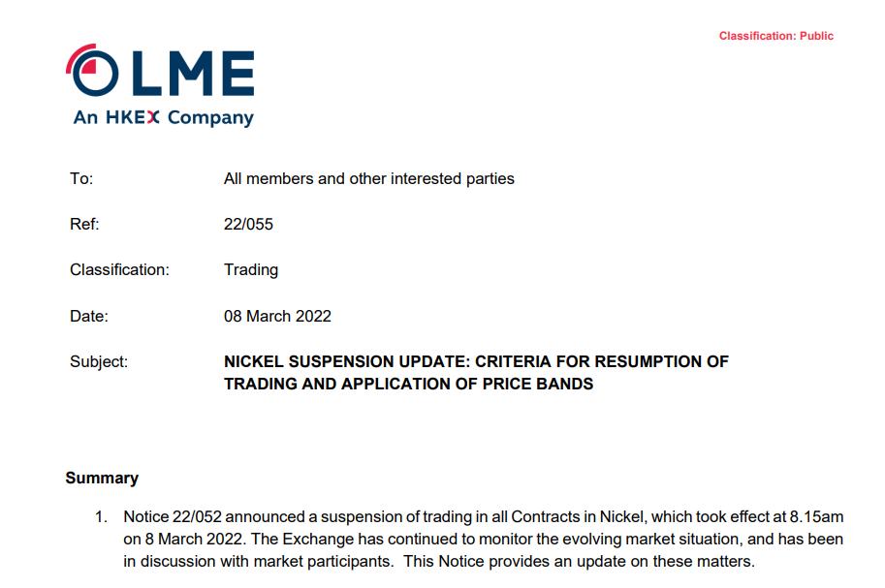Screen dimensions: 885x588
Task: Click the "NICKEL SUSPENSION UPDATE" subject line
Action: pyautogui.click(x=476, y=361)
